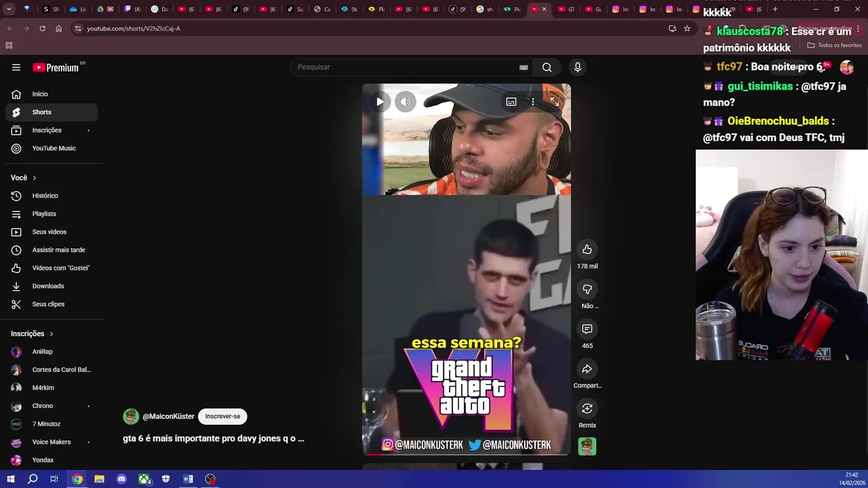Open the 7 Minutoz subscription channel
The height and width of the screenshot is (488, 868).
pos(52,424)
